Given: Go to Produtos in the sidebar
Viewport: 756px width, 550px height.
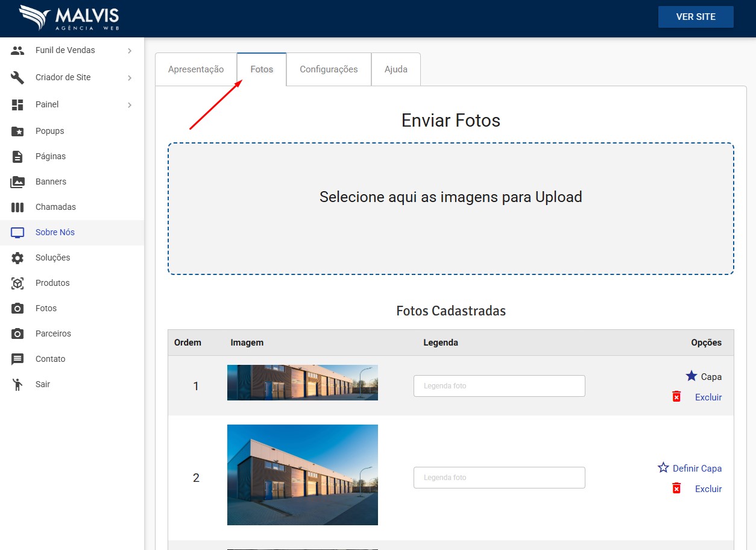Looking at the screenshot, I should 72,283.
